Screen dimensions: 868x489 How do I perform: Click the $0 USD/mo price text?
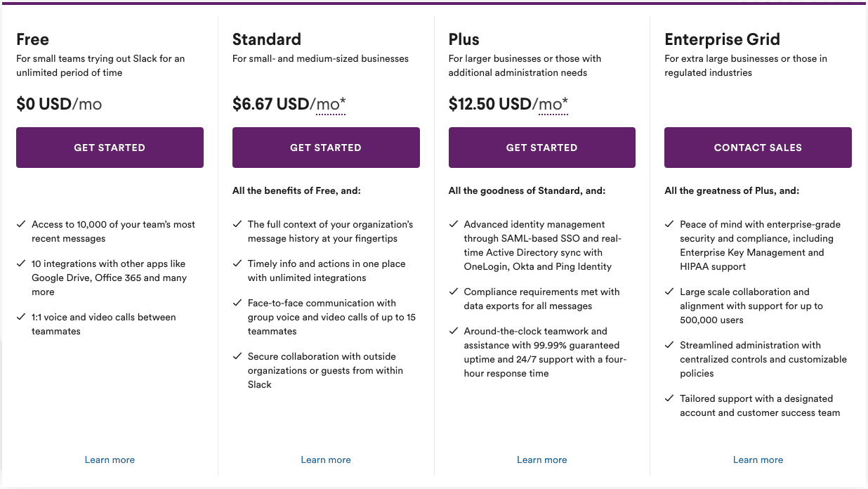click(59, 105)
